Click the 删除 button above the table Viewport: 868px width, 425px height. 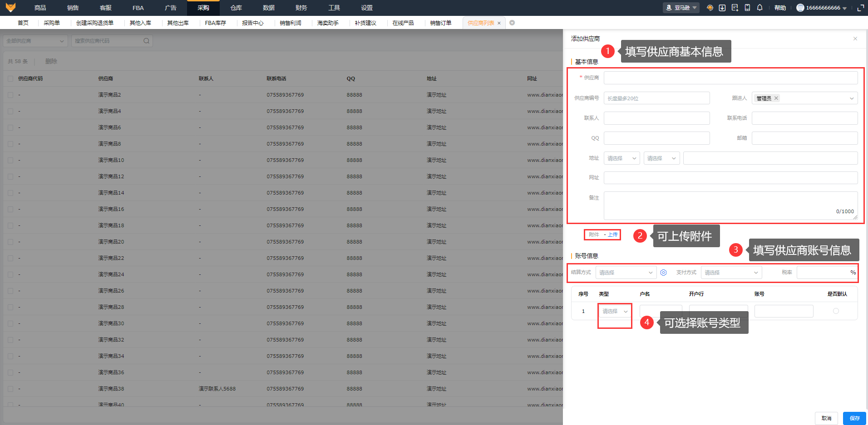[x=51, y=61]
